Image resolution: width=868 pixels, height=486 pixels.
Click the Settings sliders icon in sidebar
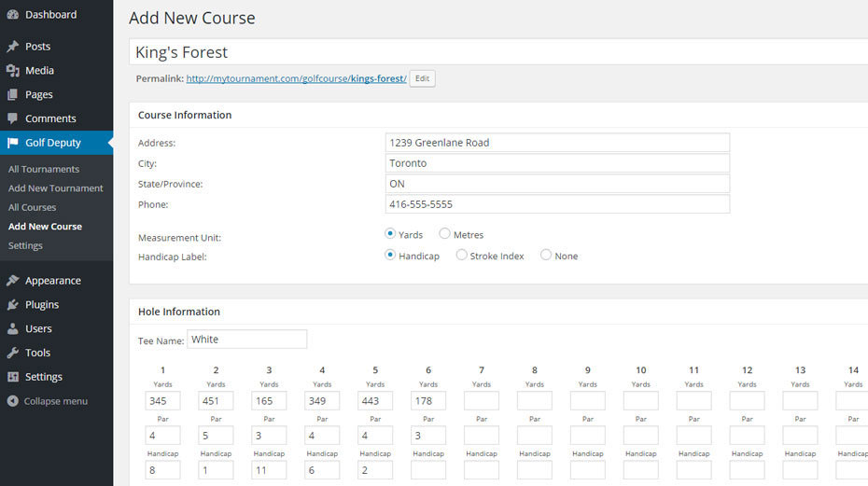13,377
